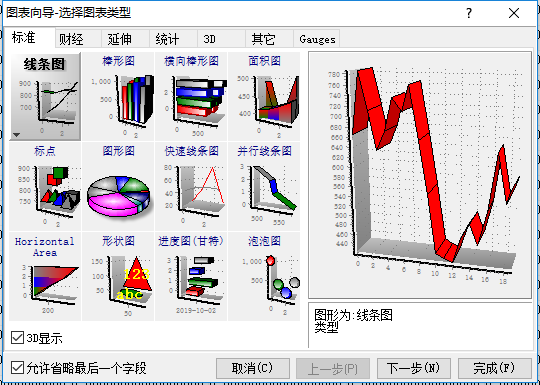Uncheck 允许省略最后一个字段 option
Viewport: 540px width, 385px height.
17,368
